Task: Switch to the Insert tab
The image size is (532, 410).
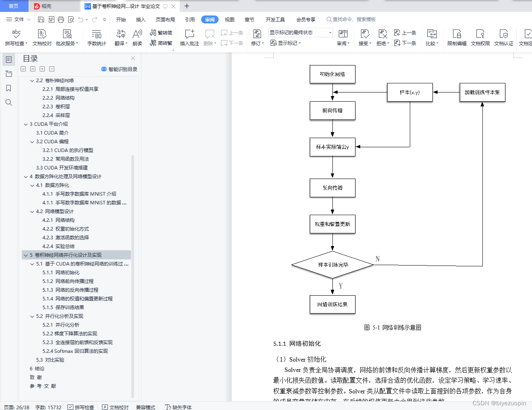Action: [141, 19]
